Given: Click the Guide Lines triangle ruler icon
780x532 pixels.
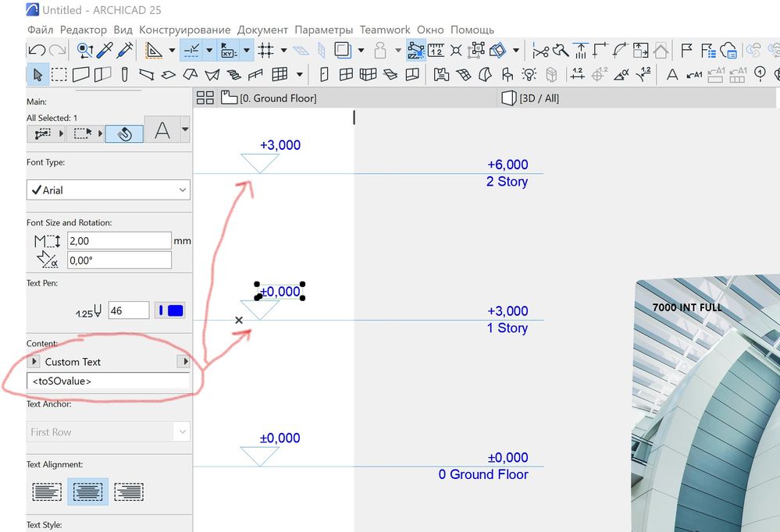Looking at the screenshot, I should [154, 50].
